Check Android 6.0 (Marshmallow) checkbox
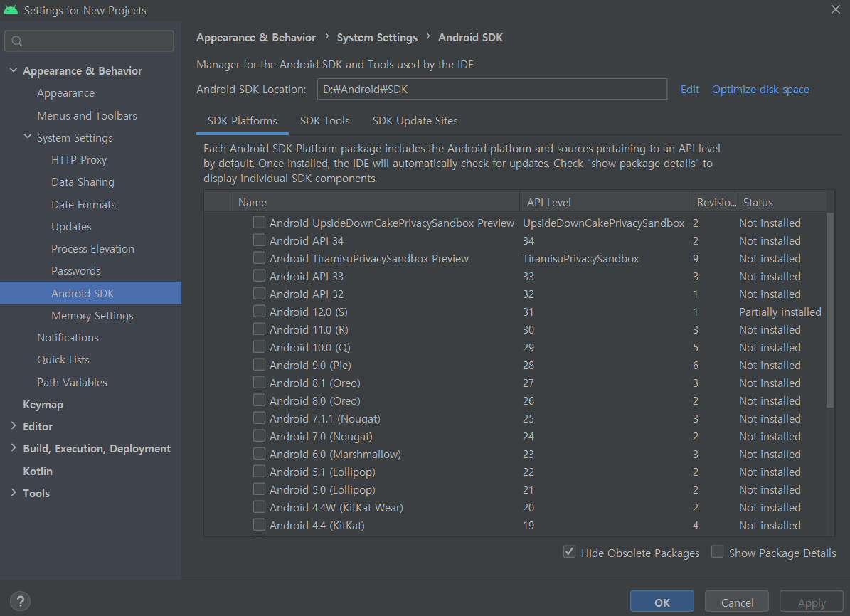This screenshot has height=616, width=850. (x=259, y=454)
